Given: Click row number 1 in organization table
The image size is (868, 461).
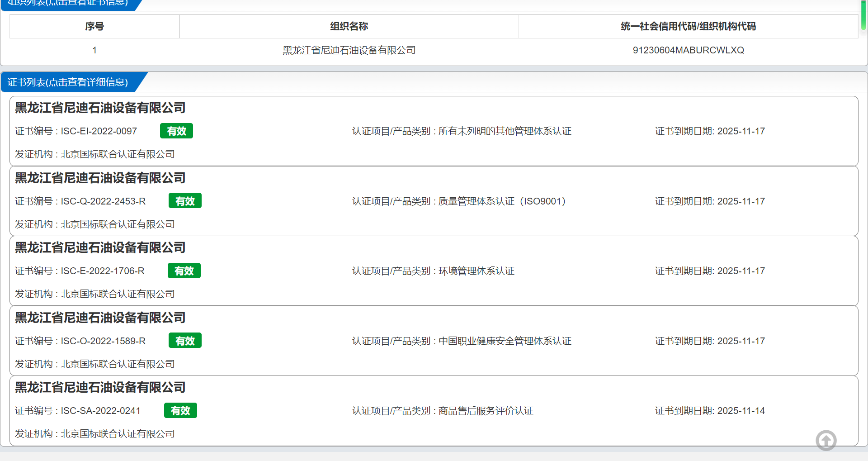Looking at the screenshot, I should [94, 50].
